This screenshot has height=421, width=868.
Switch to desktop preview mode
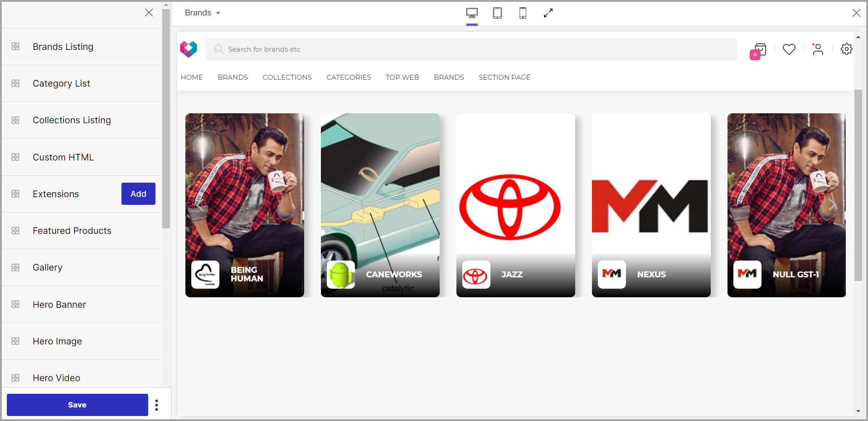click(x=472, y=13)
